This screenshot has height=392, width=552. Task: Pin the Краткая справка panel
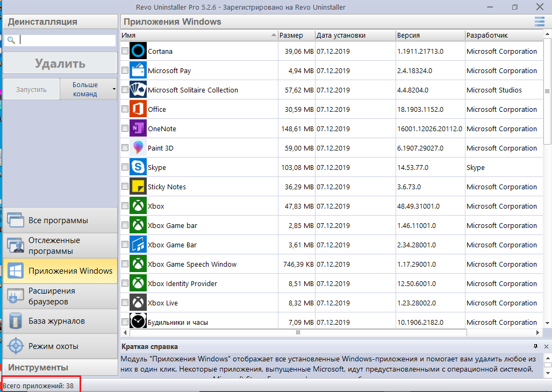click(535, 347)
